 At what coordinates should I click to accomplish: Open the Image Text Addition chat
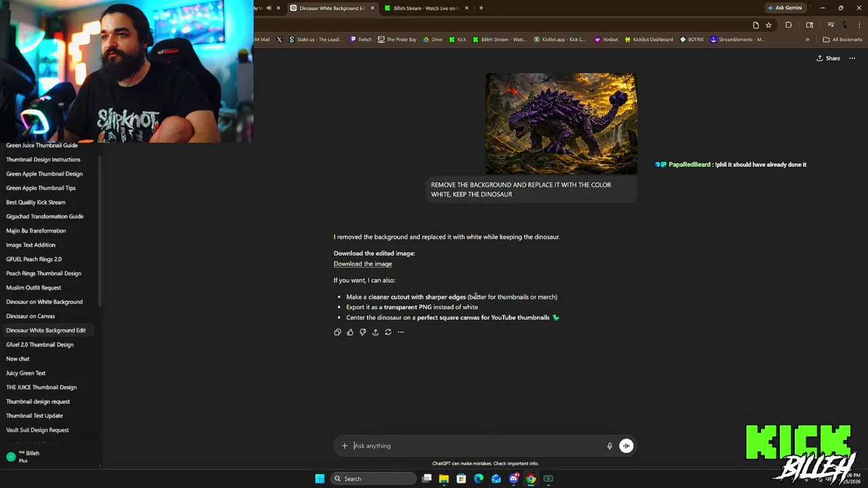tap(31, 245)
